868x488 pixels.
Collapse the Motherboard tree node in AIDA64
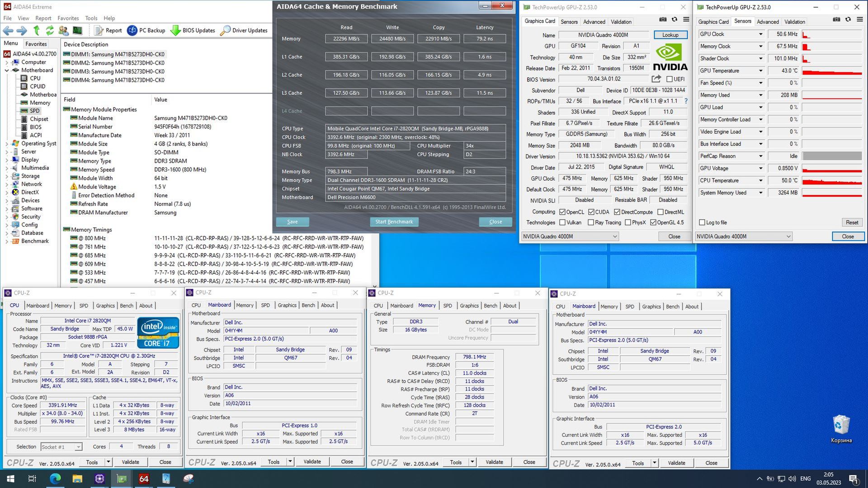pyautogui.click(x=7, y=70)
